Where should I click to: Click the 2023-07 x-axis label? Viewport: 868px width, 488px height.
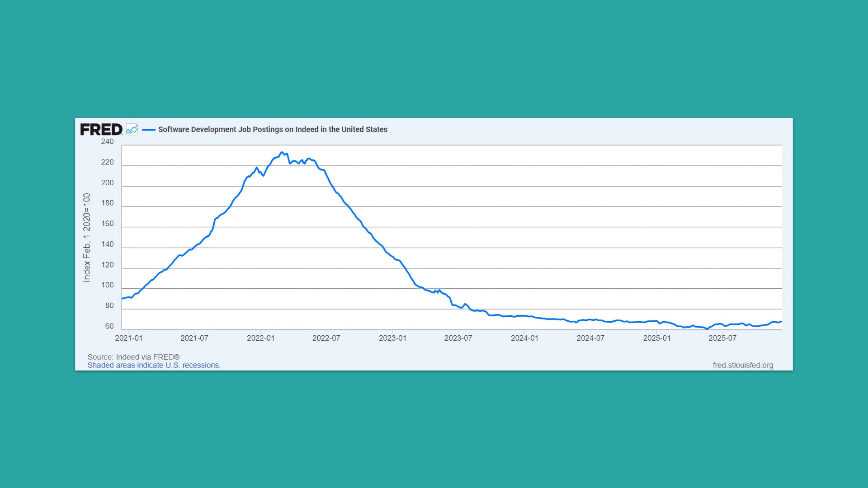click(x=458, y=338)
